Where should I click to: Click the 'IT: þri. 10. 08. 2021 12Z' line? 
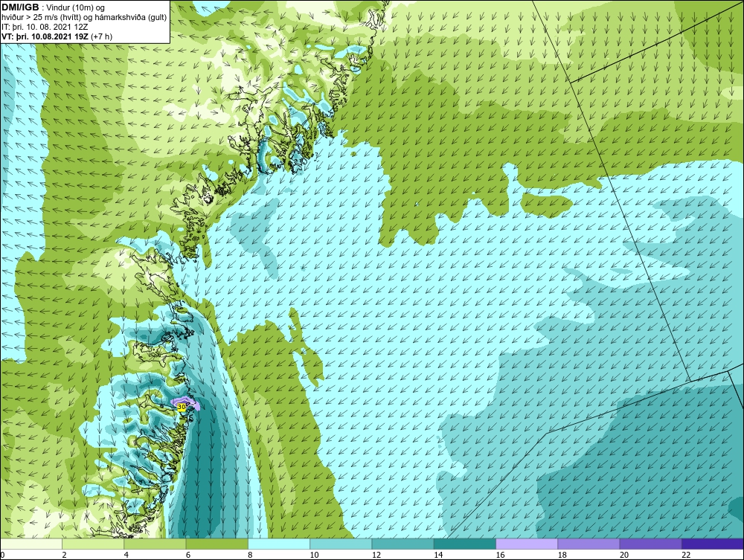[45, 27]
